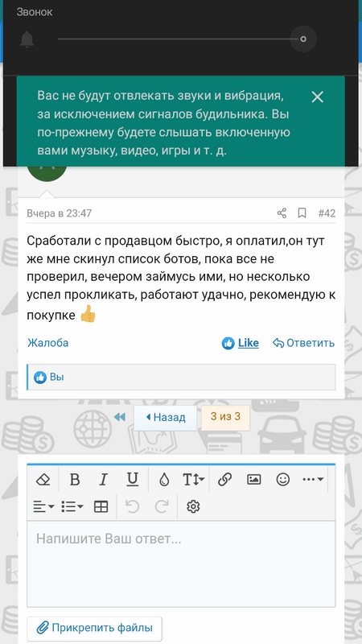Image resolution: width=362 pixels, height=644 pixels.
Task: Adjust the ringer volume slider knob
Action: click(x=303, y=39)
